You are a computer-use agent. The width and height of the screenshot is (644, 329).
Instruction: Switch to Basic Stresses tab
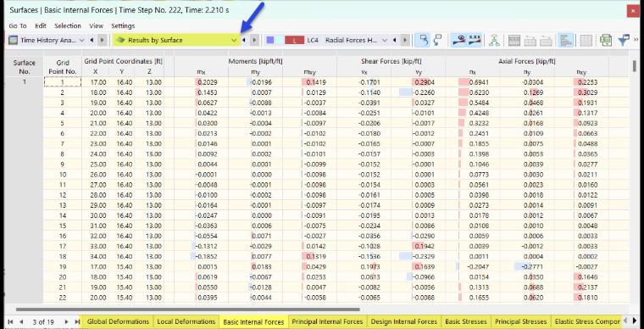tap(466, 321)
